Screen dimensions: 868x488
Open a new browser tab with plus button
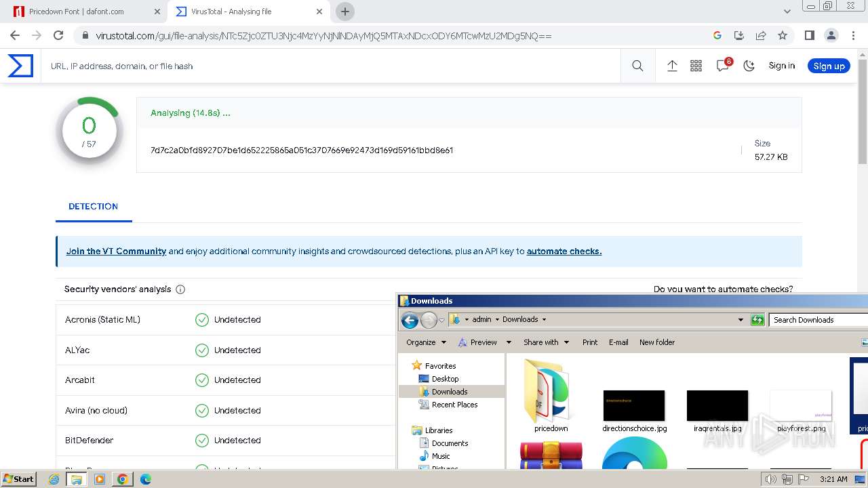(345, 12)
